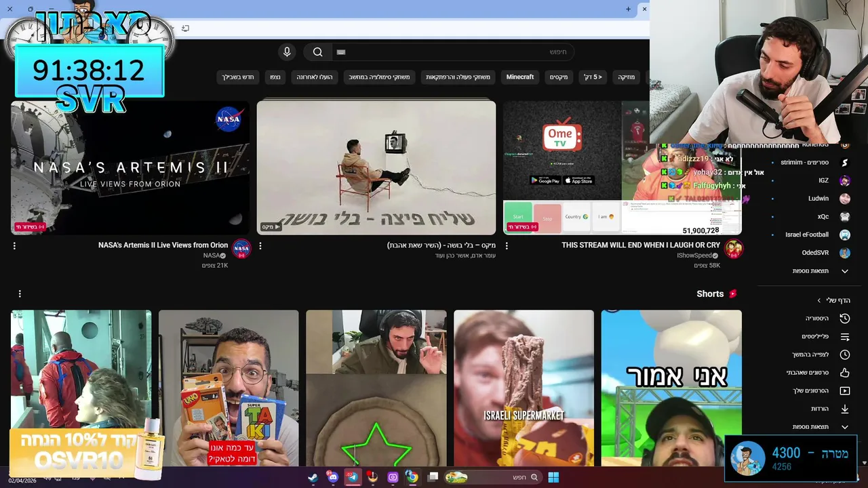Select the Music filter chip

(x=627, y=77)
